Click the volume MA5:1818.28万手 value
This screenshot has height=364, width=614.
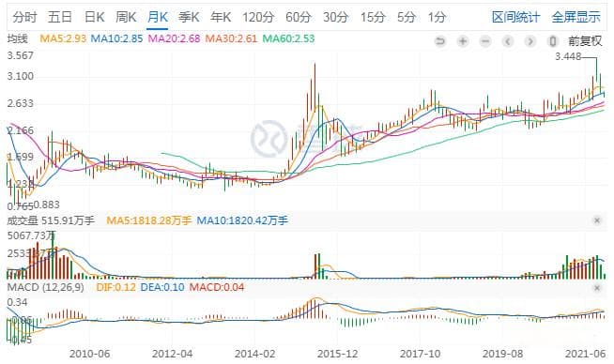[x=148, y=220]
